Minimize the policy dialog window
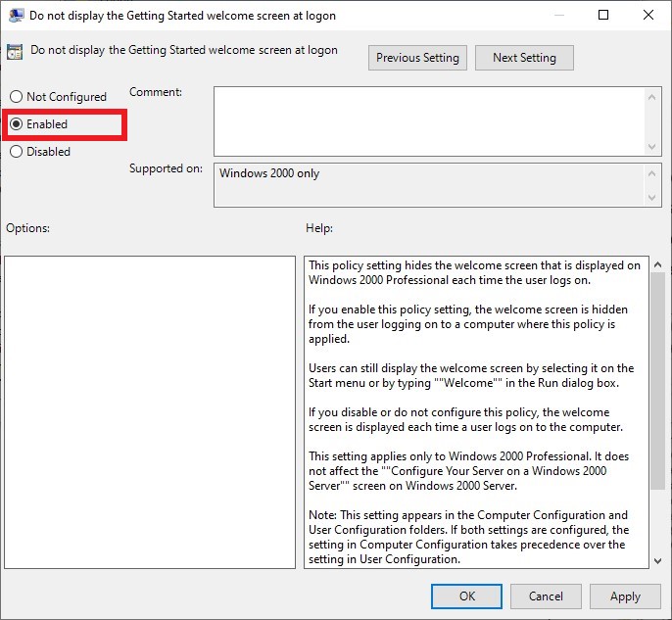The image size is (672, 620). tap(558, 15)
